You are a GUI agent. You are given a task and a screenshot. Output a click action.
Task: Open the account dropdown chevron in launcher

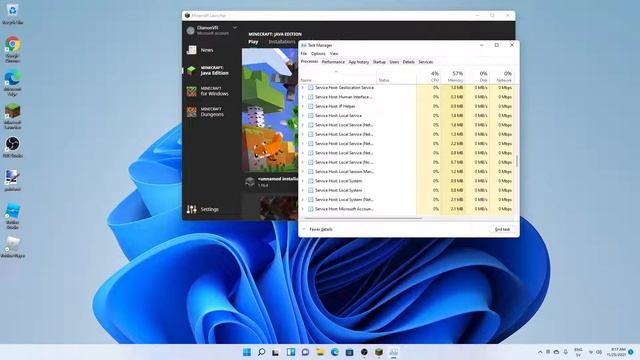[235, 28]
